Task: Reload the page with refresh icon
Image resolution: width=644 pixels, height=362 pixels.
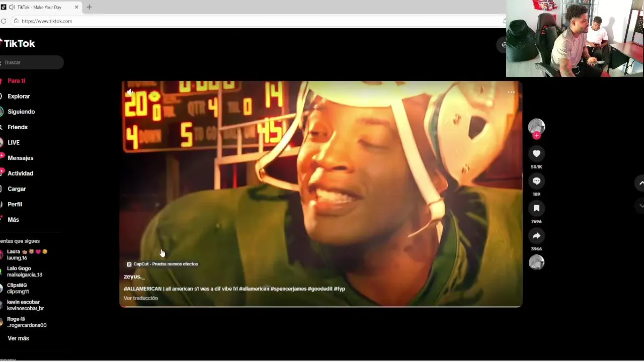Action: coord(4,21)
